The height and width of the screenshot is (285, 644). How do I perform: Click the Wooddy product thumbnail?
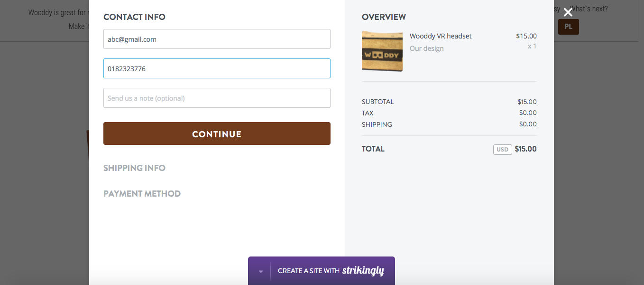click(x=382, y=51)
